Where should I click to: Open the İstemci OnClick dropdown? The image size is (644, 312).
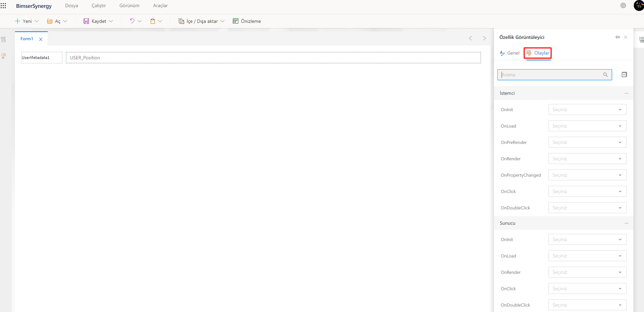pyautogui.click(x=587, y=191)
